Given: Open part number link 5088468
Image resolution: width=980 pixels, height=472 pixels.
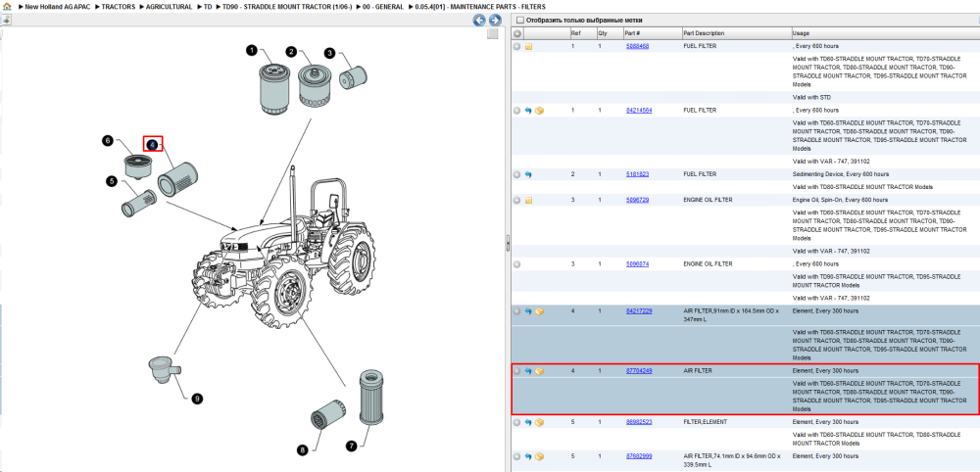Looking at the screenshot, I should point(638,46).
